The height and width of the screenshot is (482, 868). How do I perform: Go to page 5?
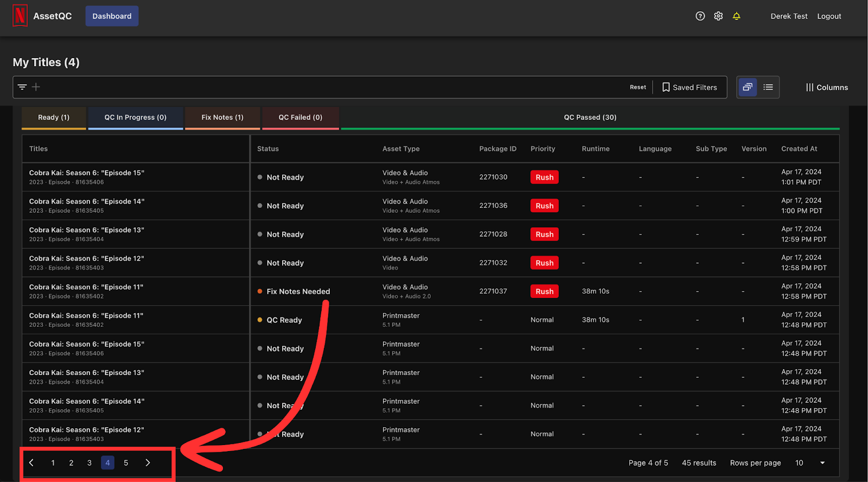(126, 463)
